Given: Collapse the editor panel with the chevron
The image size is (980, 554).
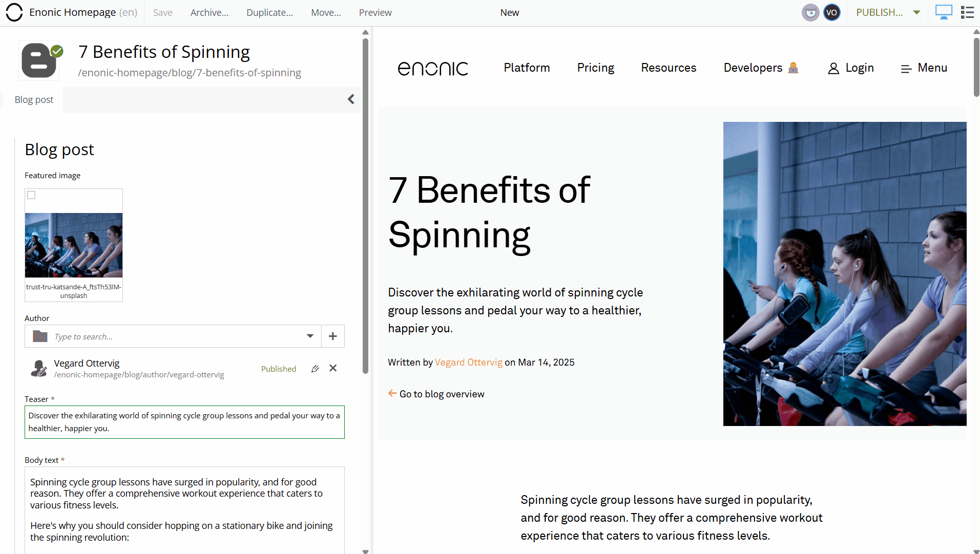Looking at the screenshot, I should [x=351, y=99].
